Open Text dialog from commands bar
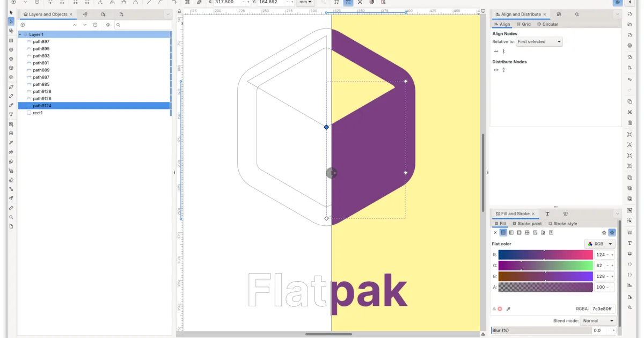The image size is (644, 338). 630,243
